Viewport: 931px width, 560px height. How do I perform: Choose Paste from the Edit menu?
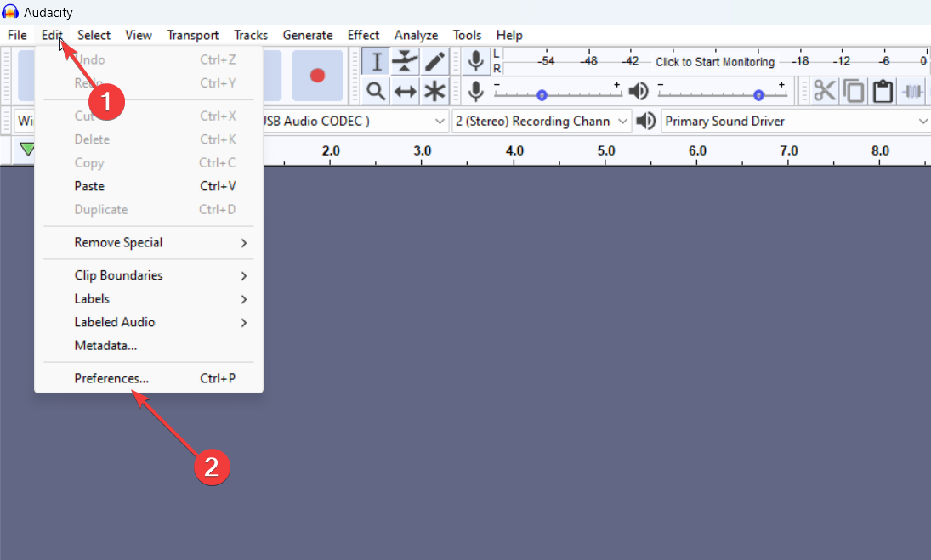tap(149, 186)
